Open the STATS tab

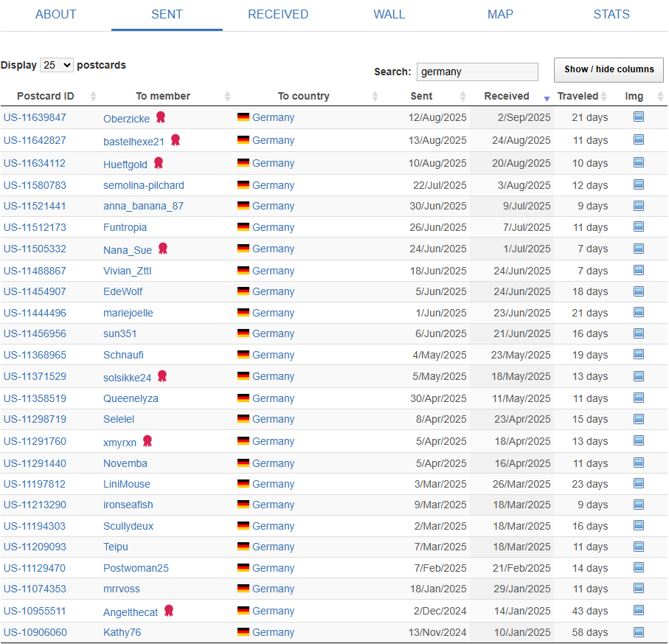click(611, 15)
